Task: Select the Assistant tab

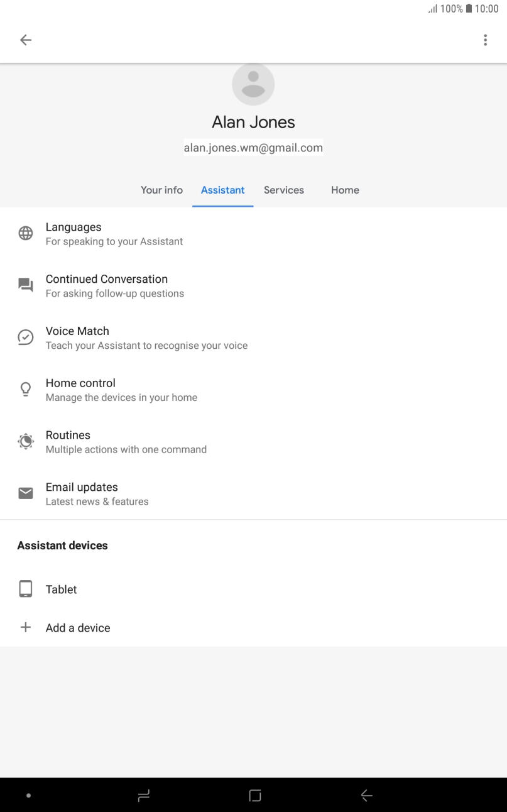Action: [x=223, y=190]
